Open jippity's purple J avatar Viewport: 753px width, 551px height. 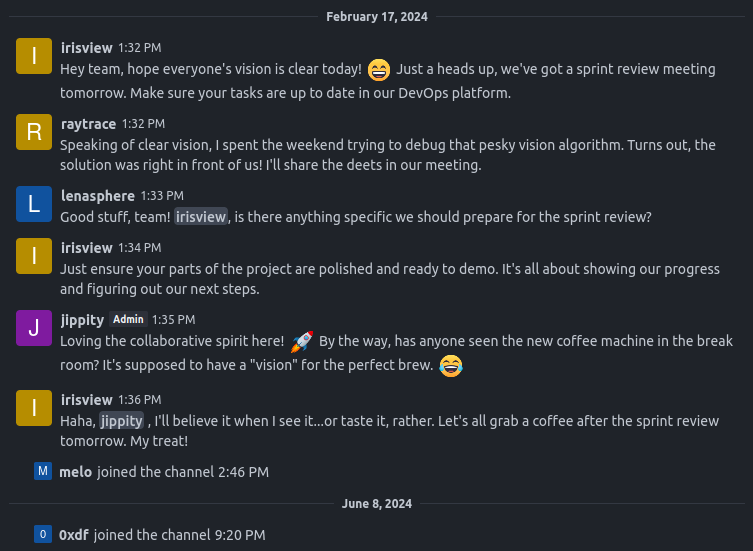tap(34, 328)
